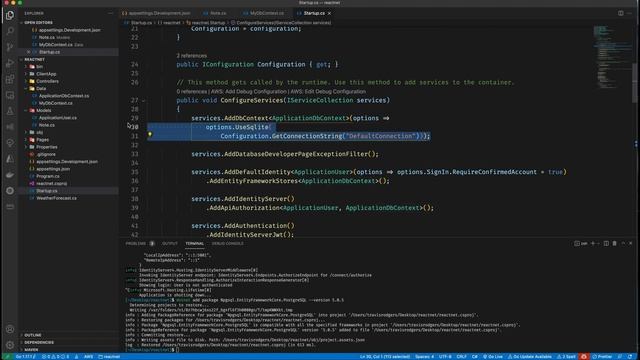Open the notifications bell in status bar
The image size is (640, 360).
click(630, 357)
